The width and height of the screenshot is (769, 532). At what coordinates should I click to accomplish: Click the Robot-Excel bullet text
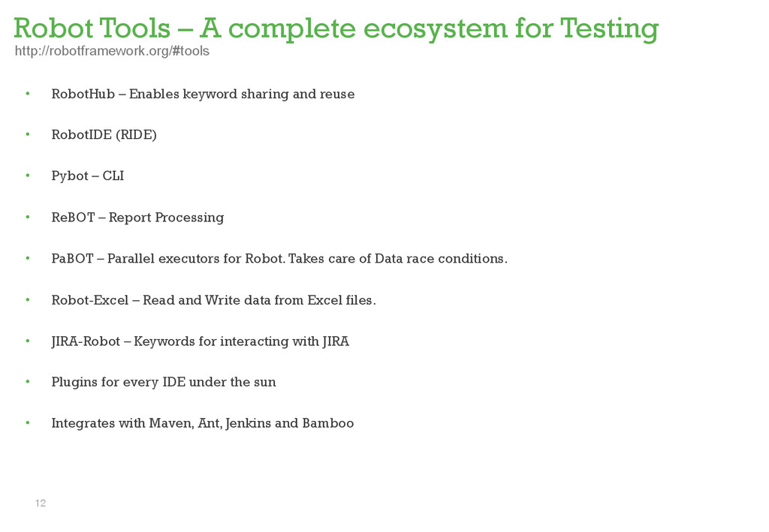pyautogui.click(x=214, y=300)
